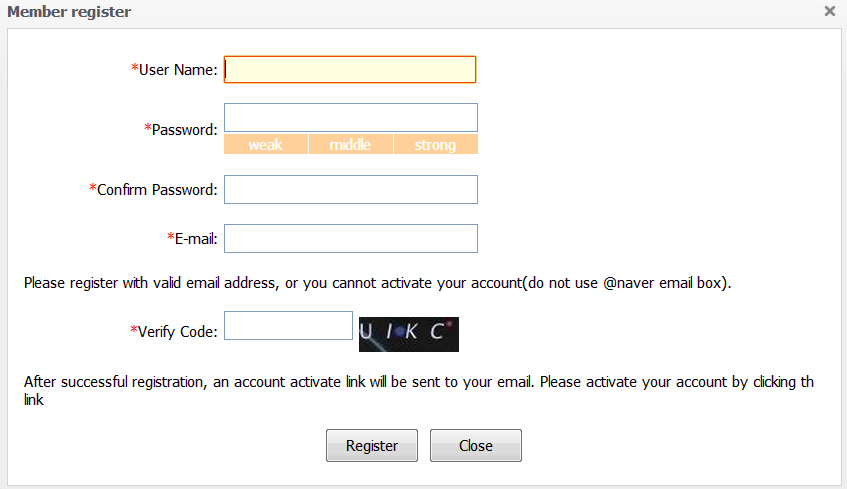This screenshot has height=489, width=847.
Task: Click the E-mail input box
Action: [350, 239]
